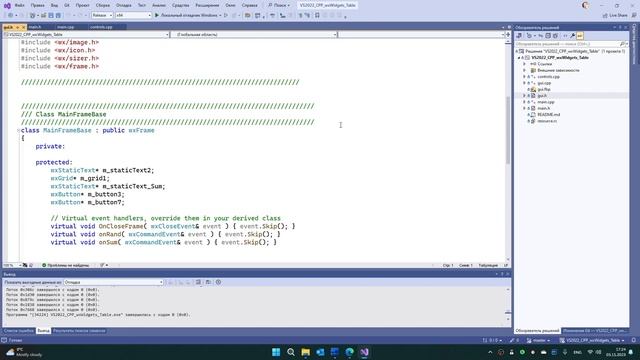640x360 pixels.
Task: Start without debugging using outlined play icon
Action: (226, 15)
